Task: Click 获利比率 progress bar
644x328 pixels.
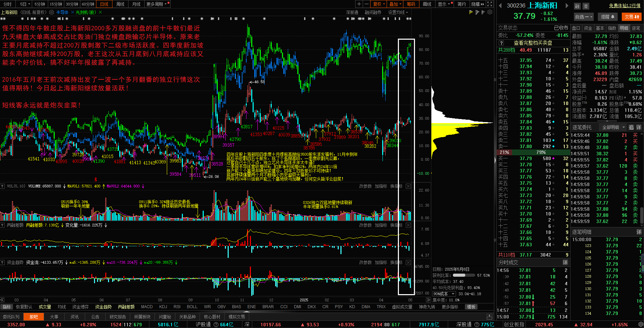Action: [464, 275]
